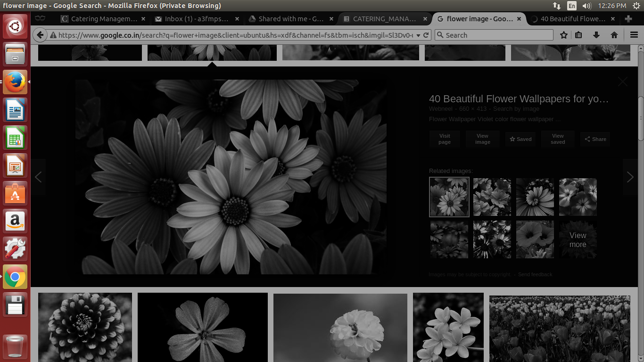The height and width of the screenshot is (362, 644).
Task: Go to the Firefox home page icon
Action: point(614,35)
